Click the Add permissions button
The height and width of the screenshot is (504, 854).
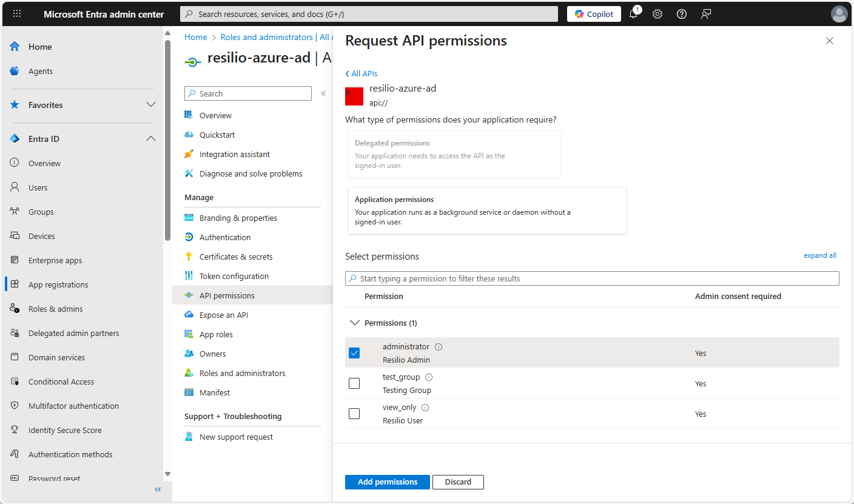tap(387, 482)
